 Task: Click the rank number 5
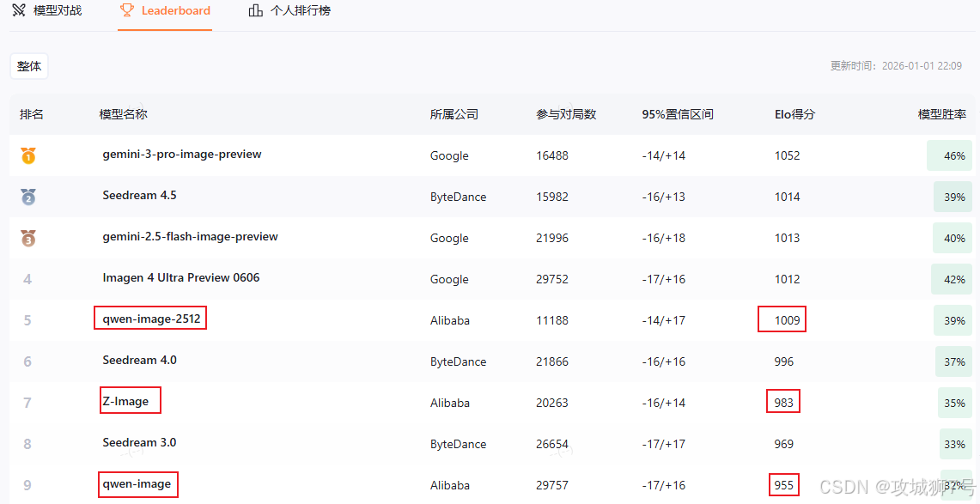coord(27,320)
